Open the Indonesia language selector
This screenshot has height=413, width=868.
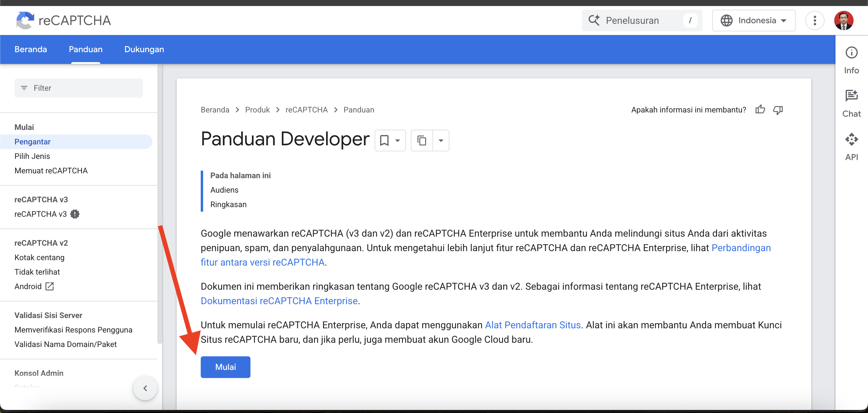(753, 20)
